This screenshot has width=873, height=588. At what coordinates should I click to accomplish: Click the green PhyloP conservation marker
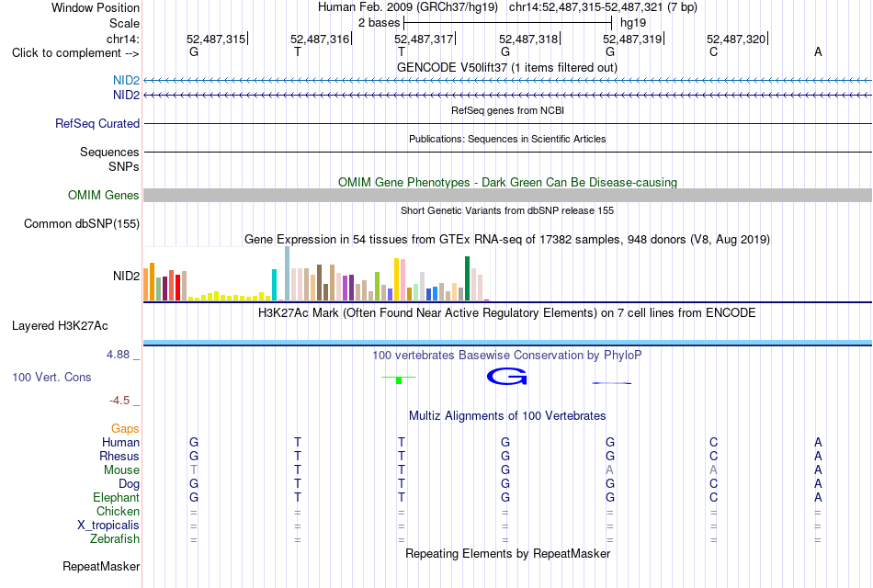coord(399,379)
